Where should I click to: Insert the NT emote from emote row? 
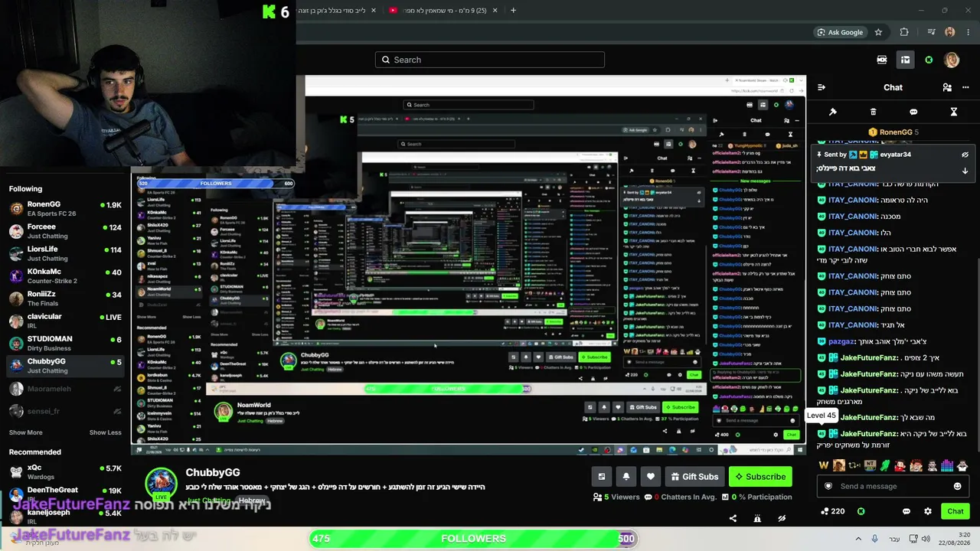click(870, 465)
